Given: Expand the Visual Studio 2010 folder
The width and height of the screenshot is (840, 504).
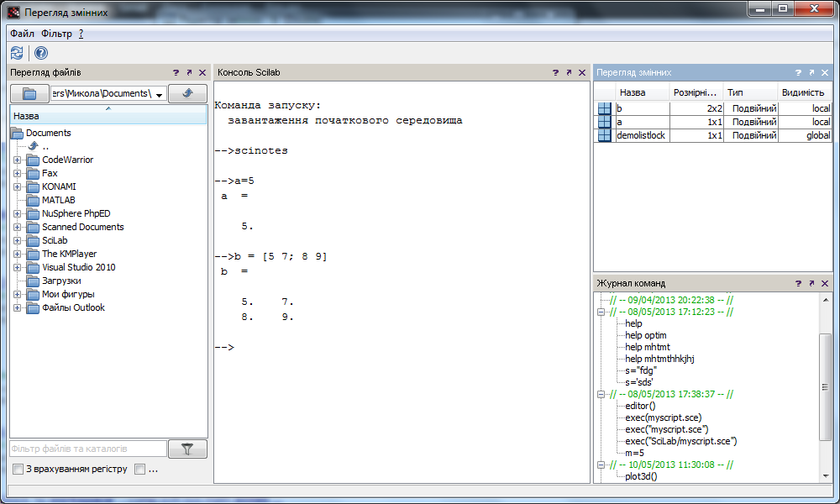Looking at the screenshot, I should (17, 267).
